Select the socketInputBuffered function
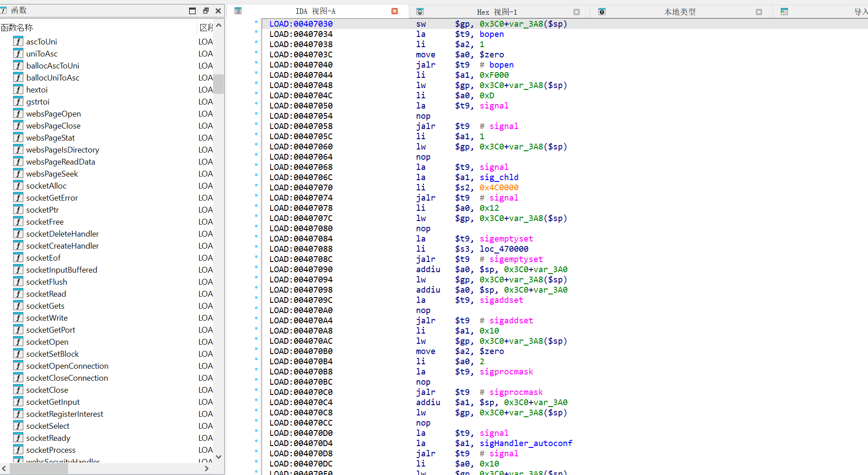Viewport: 868px width, 475px height. coord(61,270)
